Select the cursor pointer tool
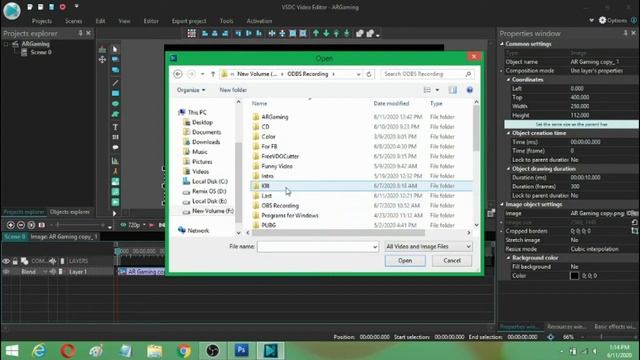Screen dimensions: 640x360 (115, 49)
